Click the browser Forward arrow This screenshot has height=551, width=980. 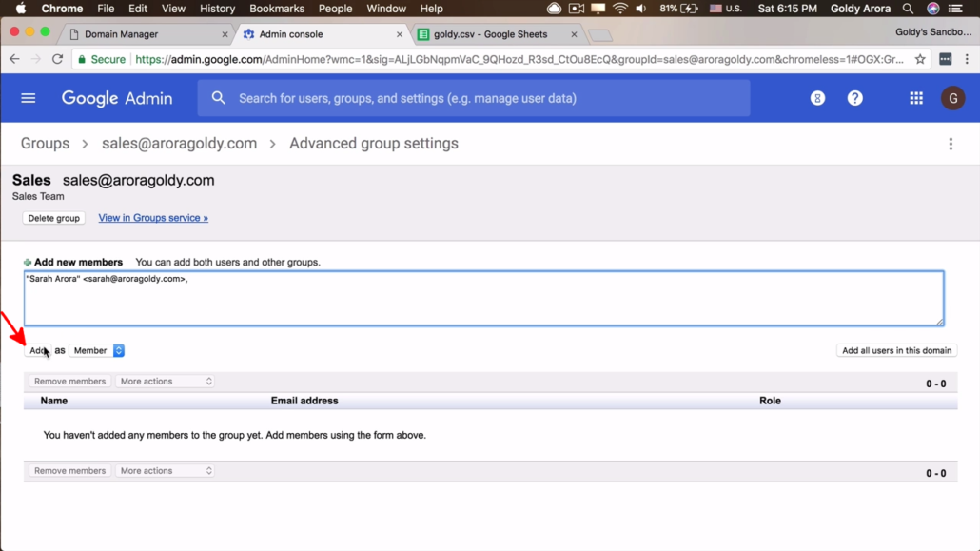35,59
